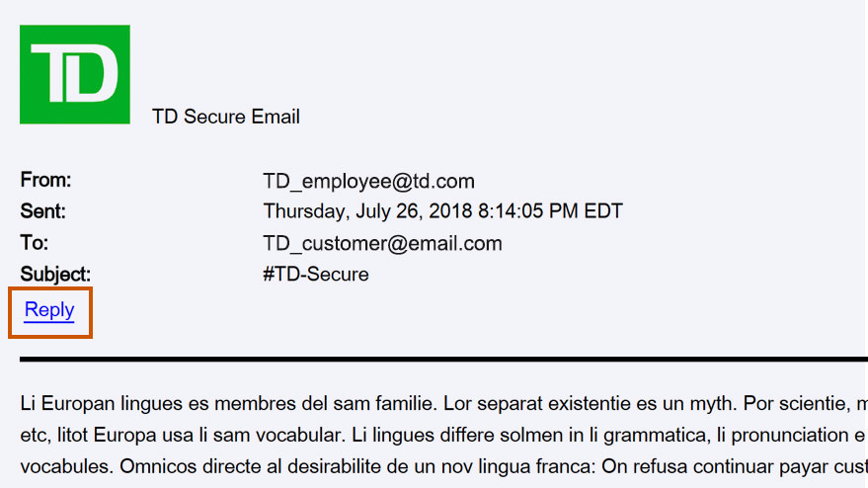Click the second body line starting etc, litot

(x=444, y=435)
